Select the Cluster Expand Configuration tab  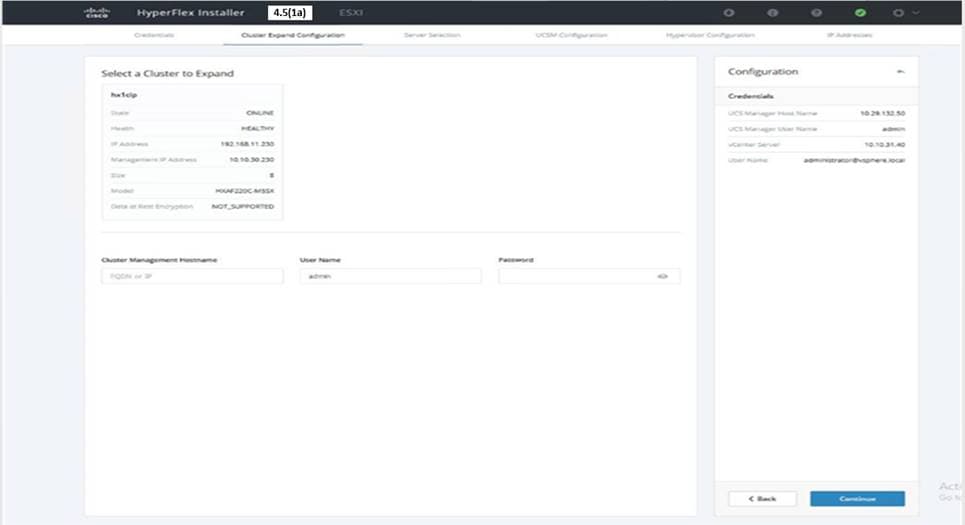(293, 35)
